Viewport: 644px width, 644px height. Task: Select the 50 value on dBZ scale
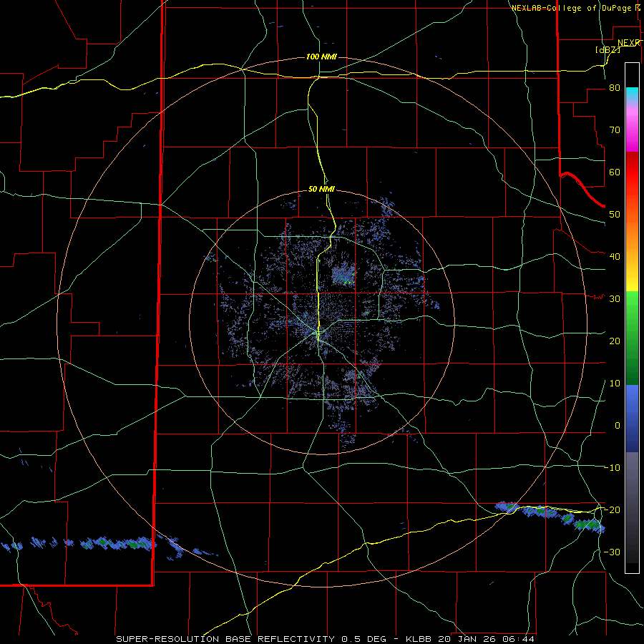[615, 215]
